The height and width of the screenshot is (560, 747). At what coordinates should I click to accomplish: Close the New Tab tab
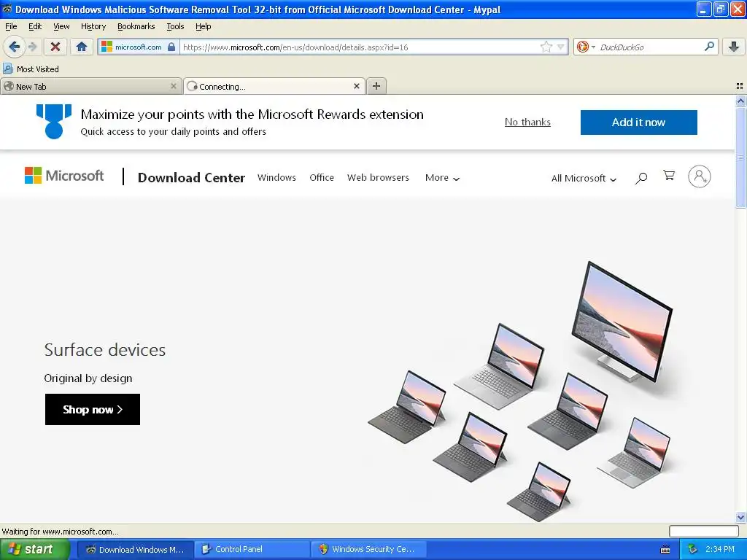(174, 86)
